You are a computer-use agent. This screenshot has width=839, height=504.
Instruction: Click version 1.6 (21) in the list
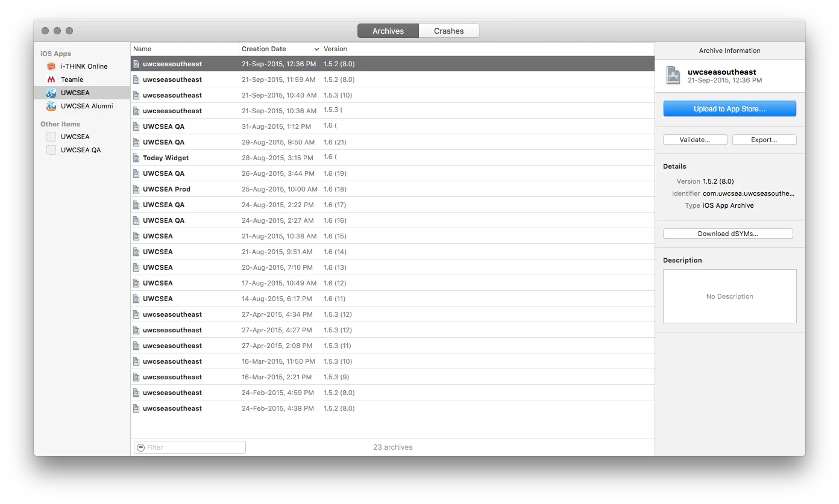[x=335, y=142]
